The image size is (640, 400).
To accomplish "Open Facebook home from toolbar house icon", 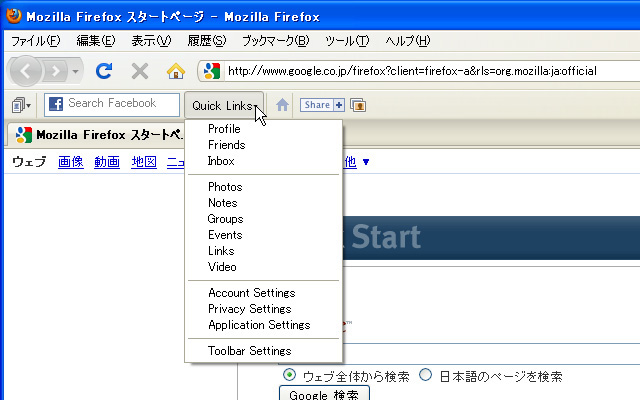I will pos(282,105).
